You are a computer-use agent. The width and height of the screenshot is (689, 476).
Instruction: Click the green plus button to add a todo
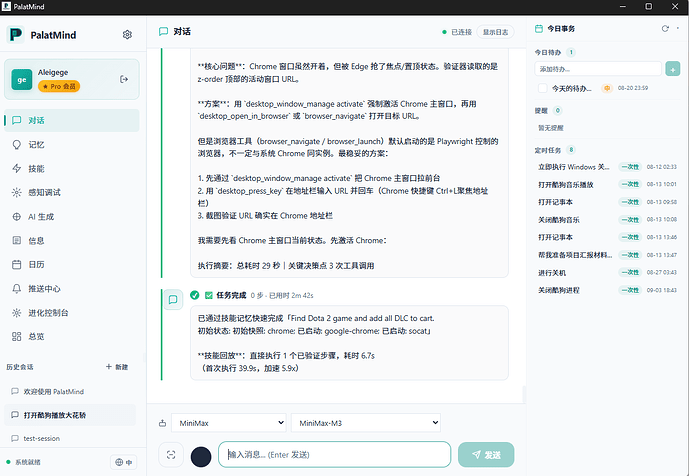(x=672, y=69)
